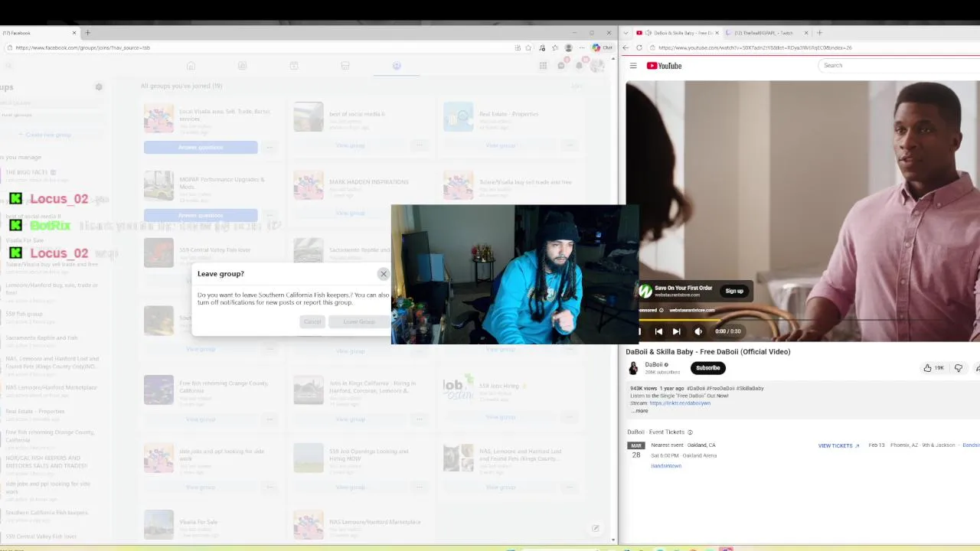Open DaBoii channel avatar
This screenshot has height=551, width=980.
[x=633, y=368]
